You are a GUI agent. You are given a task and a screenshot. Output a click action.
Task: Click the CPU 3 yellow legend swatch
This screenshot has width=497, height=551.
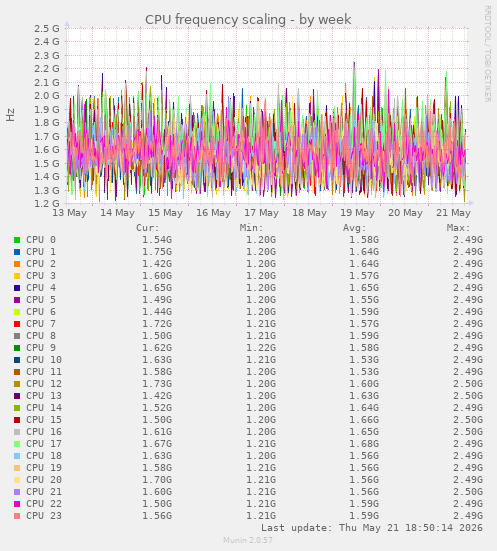(17, 276)
